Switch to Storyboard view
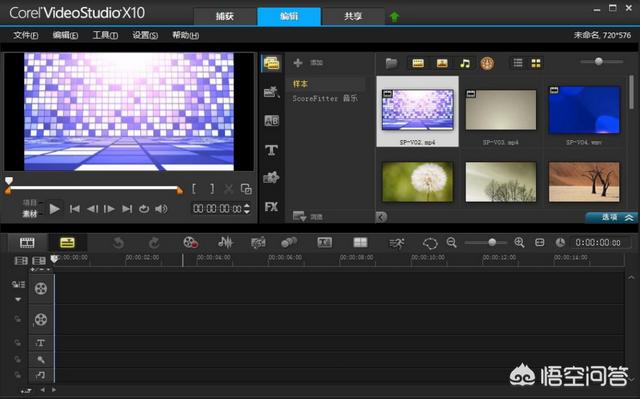 click(27, 243)
